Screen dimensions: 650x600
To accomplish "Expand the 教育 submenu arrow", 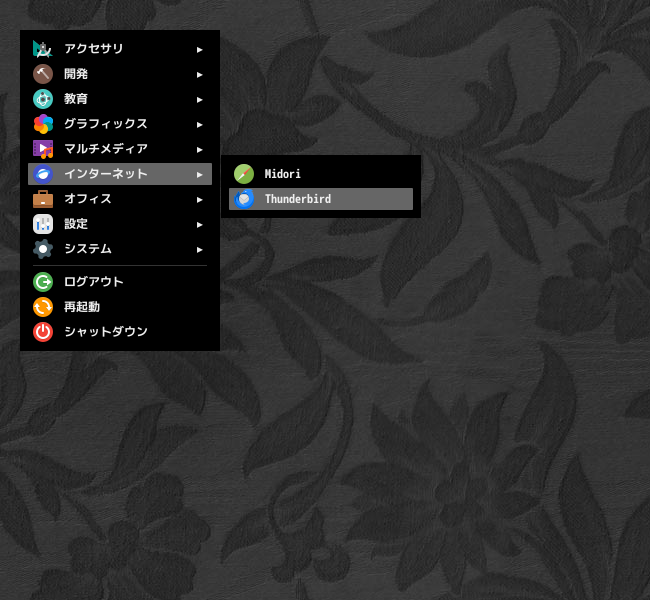I will 199,100.
